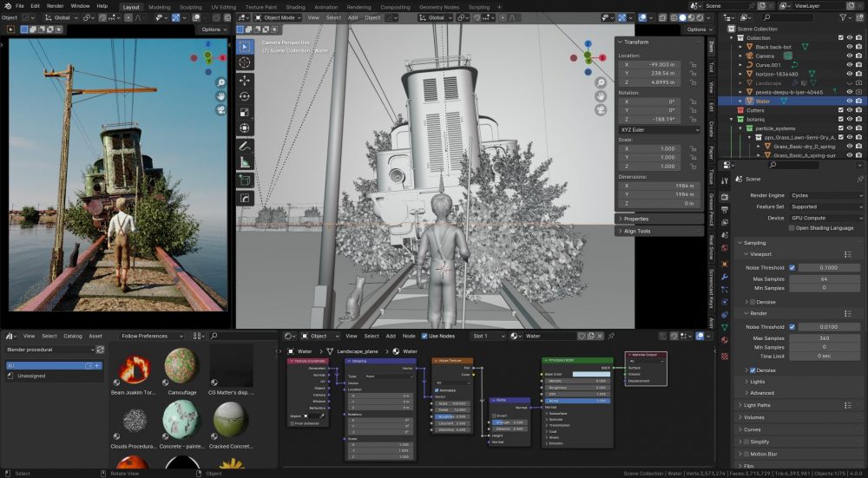This screenshot has width=868, height=478.
Task: Open the Render Engine Cycles dropdown
Action: coord(826,195)
